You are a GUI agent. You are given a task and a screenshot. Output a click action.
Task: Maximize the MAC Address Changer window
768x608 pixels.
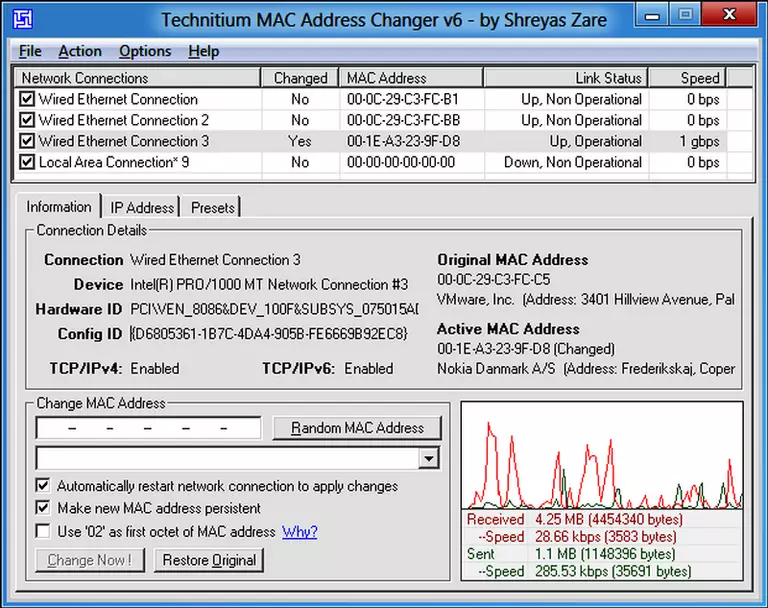(685, 14)
